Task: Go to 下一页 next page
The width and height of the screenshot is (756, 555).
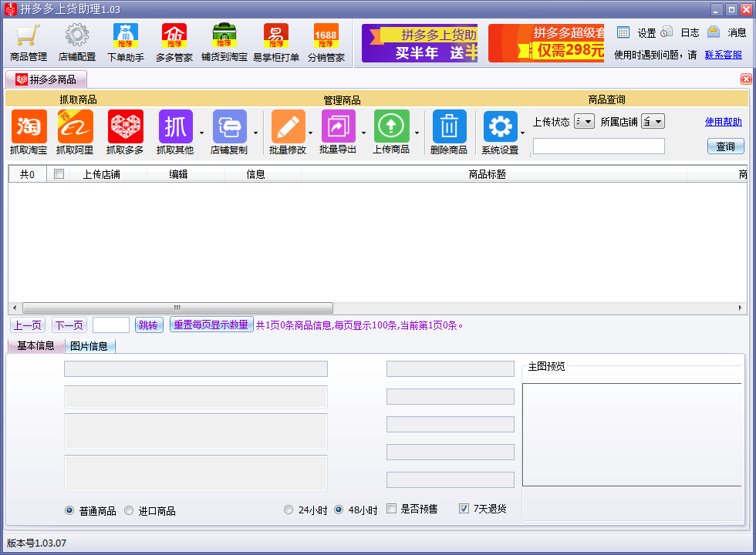Action: click(x=69, y=325)
